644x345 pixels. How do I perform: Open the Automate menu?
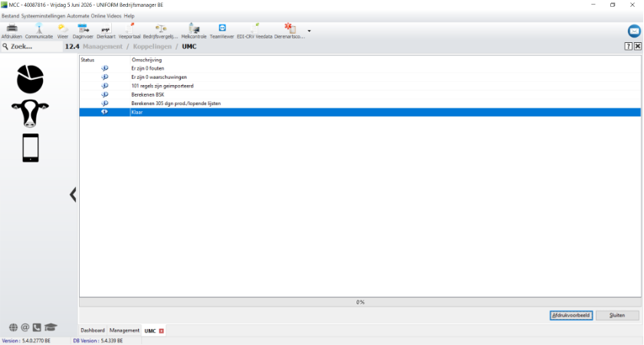click(78, 16)
